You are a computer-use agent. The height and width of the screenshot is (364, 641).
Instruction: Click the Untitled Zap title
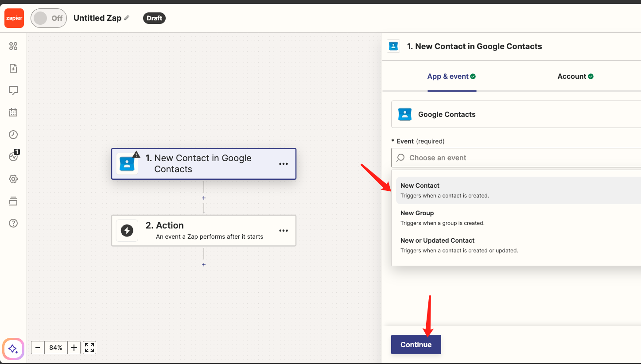coord(97,18)
